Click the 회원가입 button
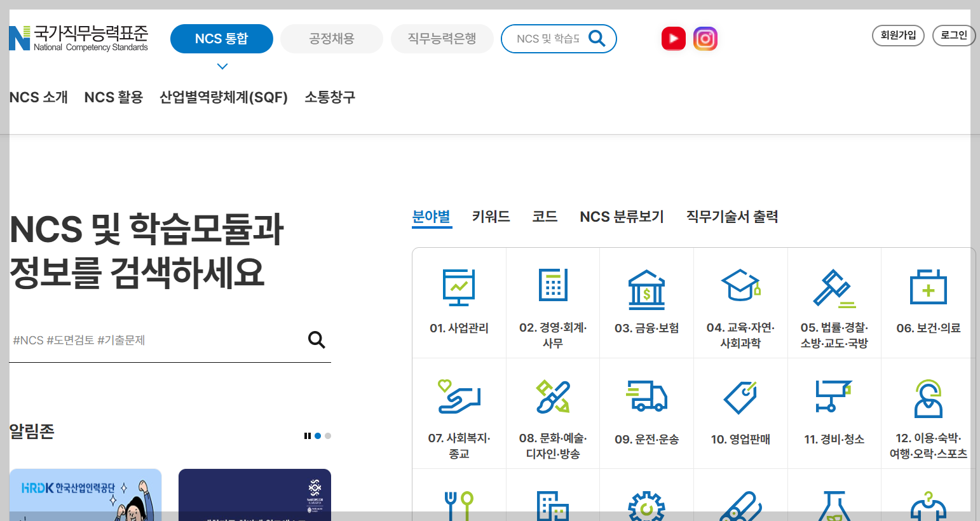The width and height of the screenshot is (980, 521). pos(898,36)
